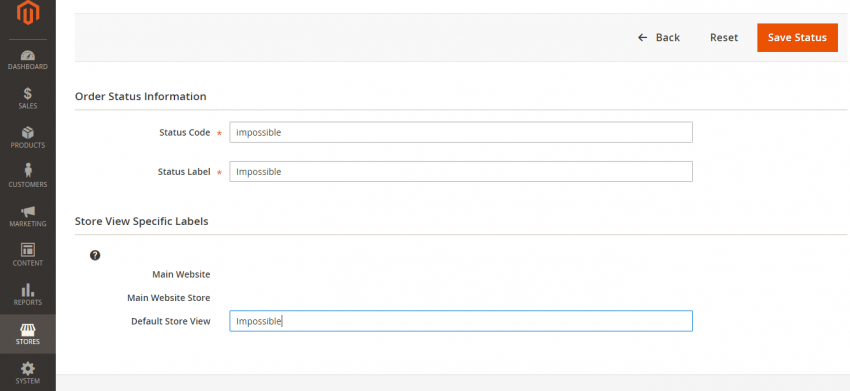The width and height of the screenshot is (850, 391).
Task: Click the Magento logo icon
Action: pos(28,12)
